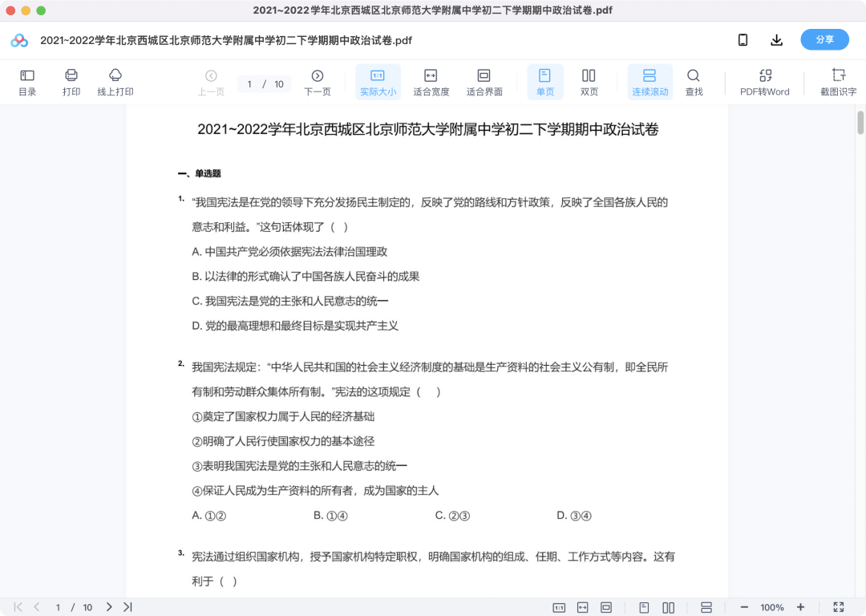Click statement ②明确了人民行使国家权力的基本途径
The width and height of the screenshot is (866, 616).
pyautogui.click(x=283, y=441)
